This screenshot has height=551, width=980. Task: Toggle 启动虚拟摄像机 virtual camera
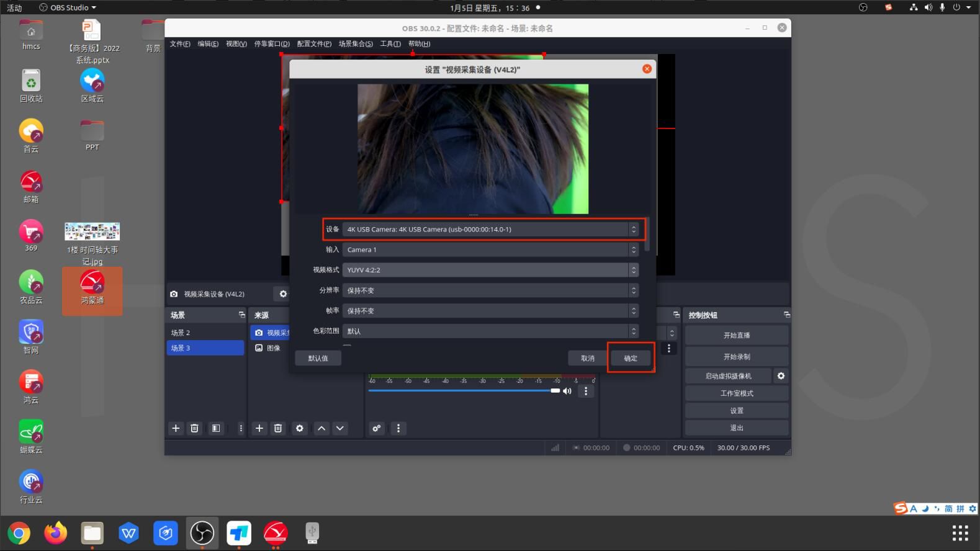(728, 376)
